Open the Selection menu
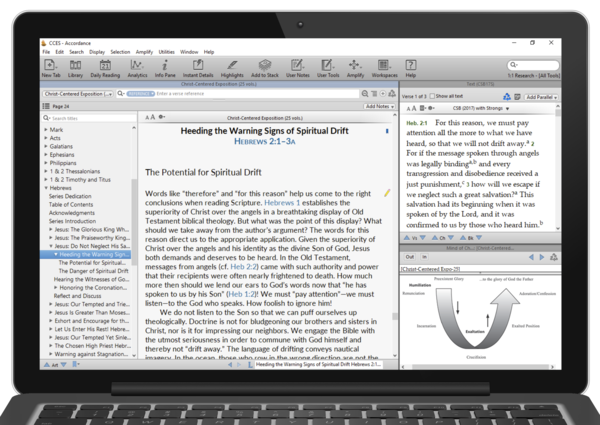Screen dimensions: 600x425 [x=120, y=52]
